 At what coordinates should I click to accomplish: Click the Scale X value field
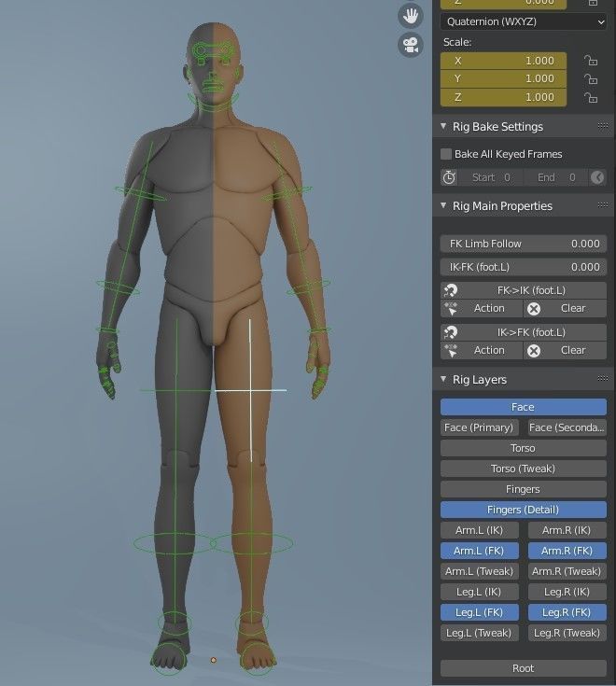point(503,61)
